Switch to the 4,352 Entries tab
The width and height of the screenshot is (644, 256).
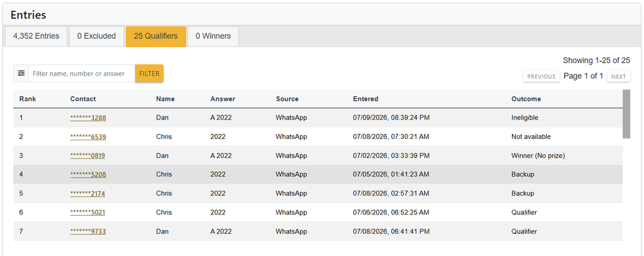36,36
